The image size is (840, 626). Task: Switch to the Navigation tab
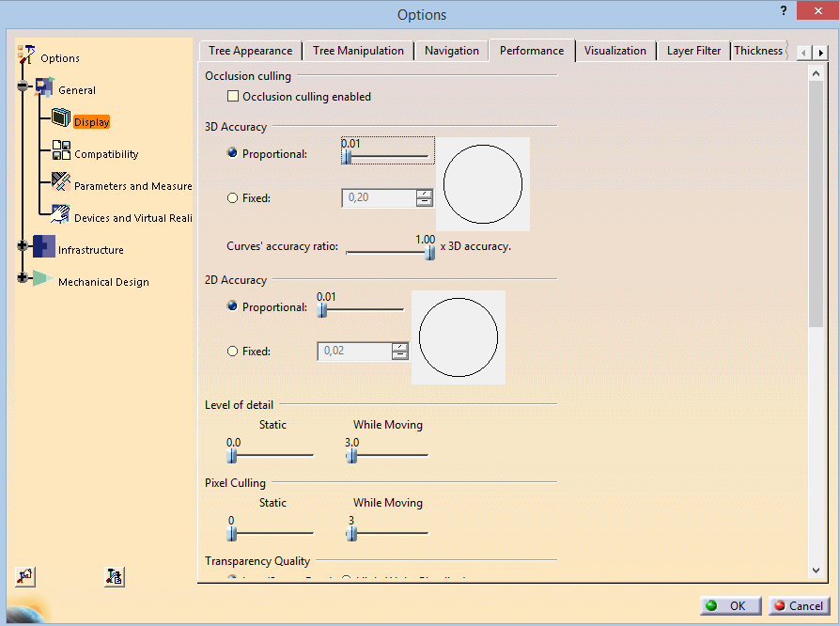pos(452,51)
